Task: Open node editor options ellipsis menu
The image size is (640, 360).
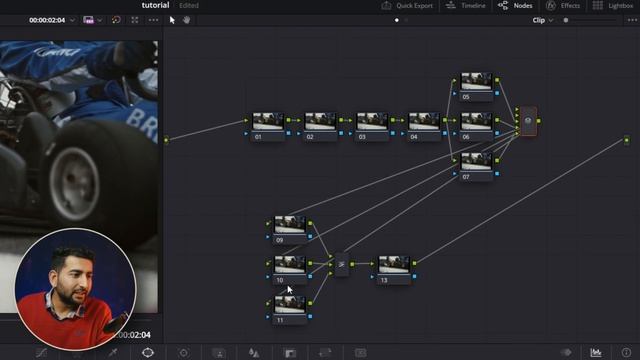Action: [632, 20]
